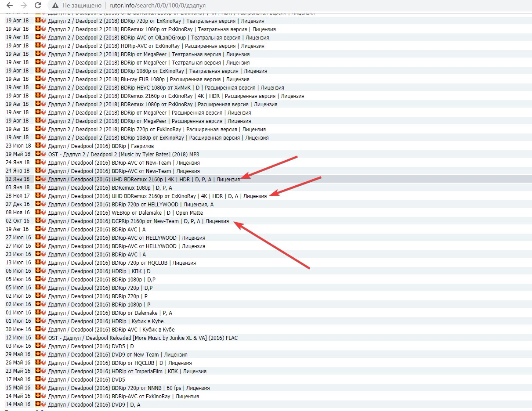Download torrent for 19 Авг 16 BDRip AVC
Image resolution: width=532 pixels, height=411 pixels.
click(x=38, y=229)
